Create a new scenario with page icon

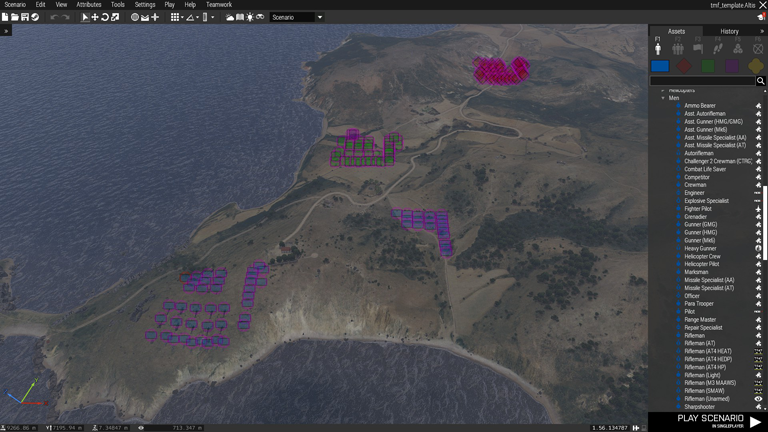[x=5, y=17]
